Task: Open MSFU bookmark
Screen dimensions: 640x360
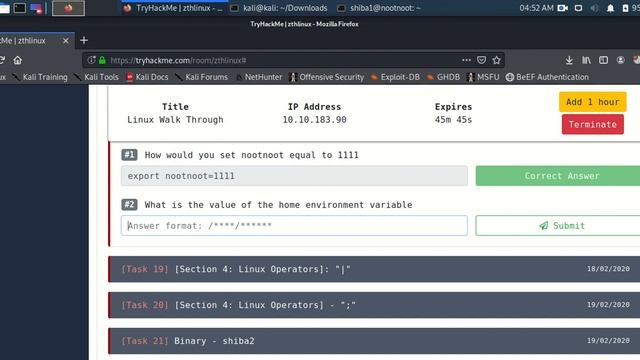Action: (483, 77)
